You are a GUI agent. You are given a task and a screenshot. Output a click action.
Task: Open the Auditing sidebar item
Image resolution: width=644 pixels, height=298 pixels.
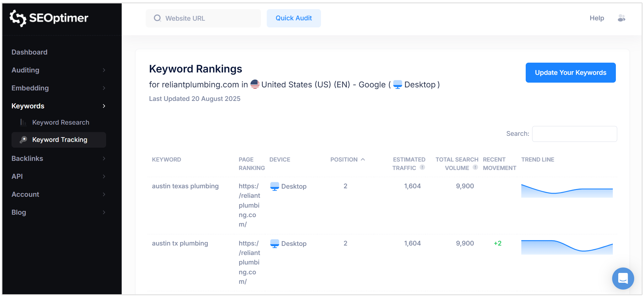click(x=25, y=70)
